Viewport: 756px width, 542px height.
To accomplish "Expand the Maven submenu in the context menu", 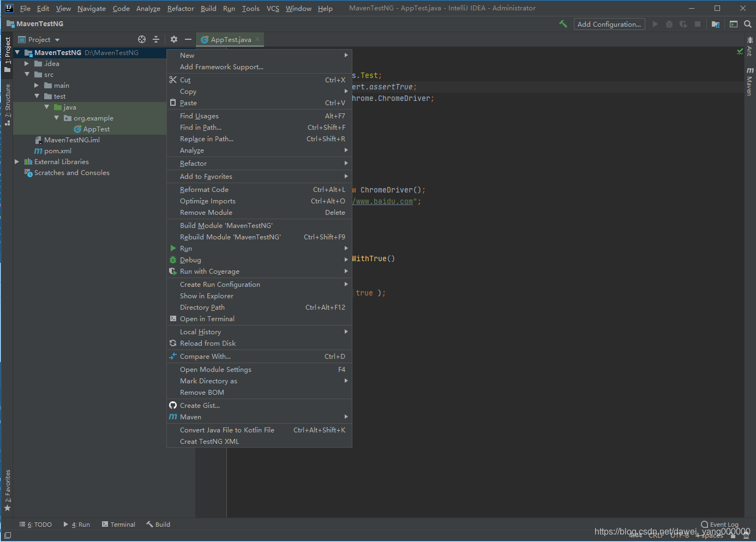I will click(x=259, y=417).
